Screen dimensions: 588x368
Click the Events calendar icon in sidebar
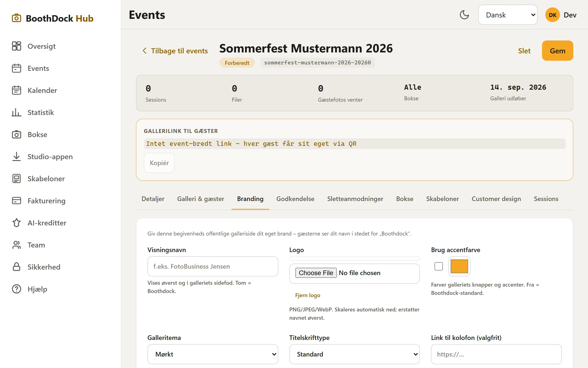click(17, 68)
